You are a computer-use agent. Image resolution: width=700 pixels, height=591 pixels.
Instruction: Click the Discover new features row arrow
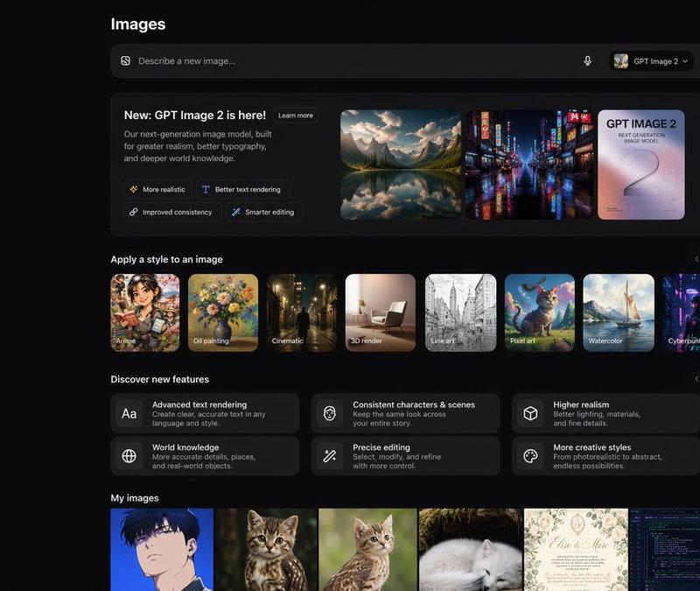click(x=696, y=379)
